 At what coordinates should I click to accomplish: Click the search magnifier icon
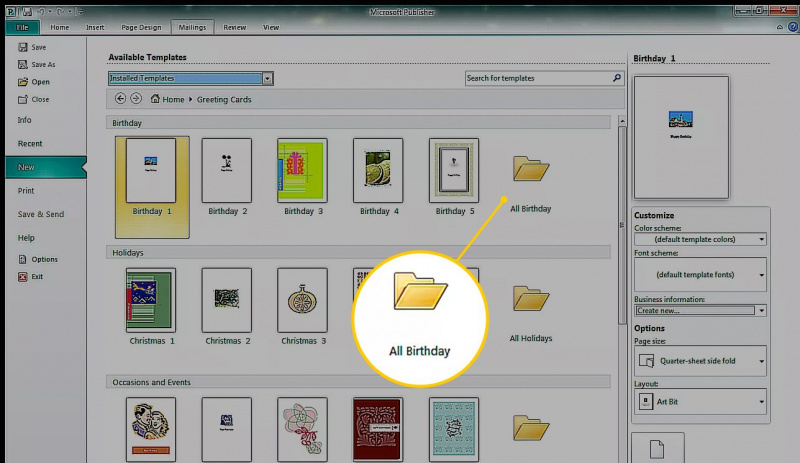tap(617, 78)
